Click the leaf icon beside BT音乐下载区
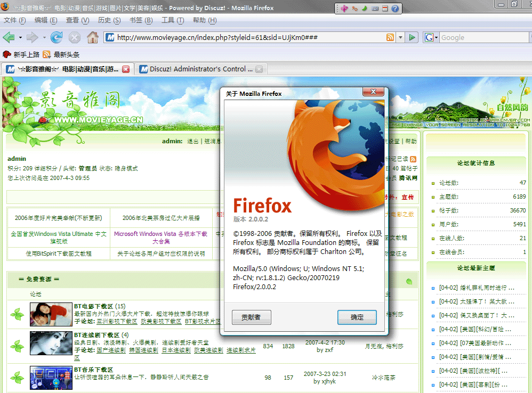The image size is (532, 393). click(17, 378)
